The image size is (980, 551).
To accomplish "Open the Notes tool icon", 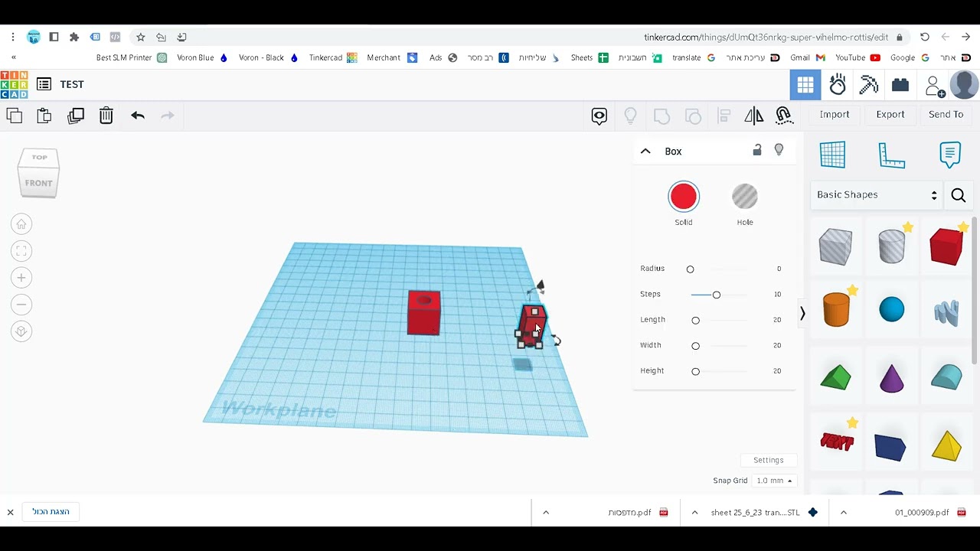I will (950, 155).
